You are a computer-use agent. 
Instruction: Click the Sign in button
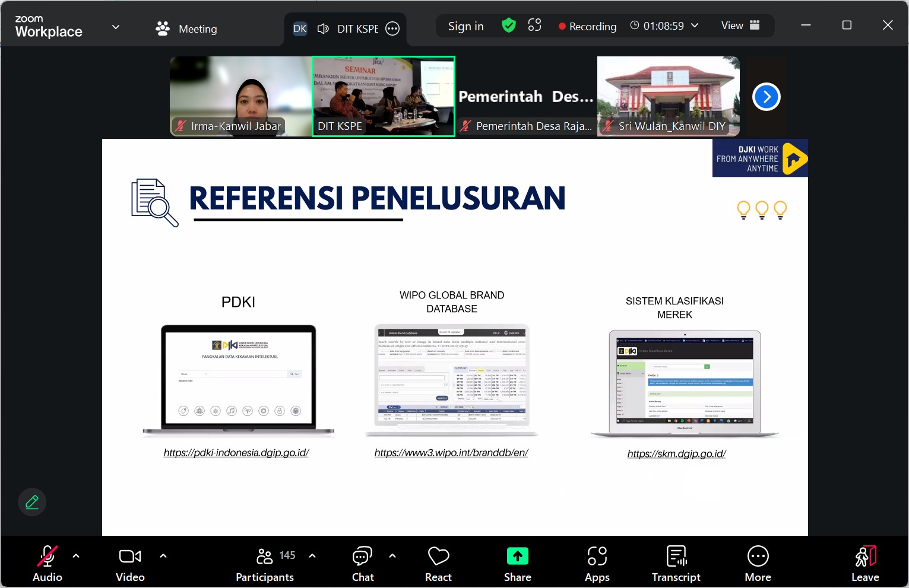pyautogui.click(x=465, y=26)
